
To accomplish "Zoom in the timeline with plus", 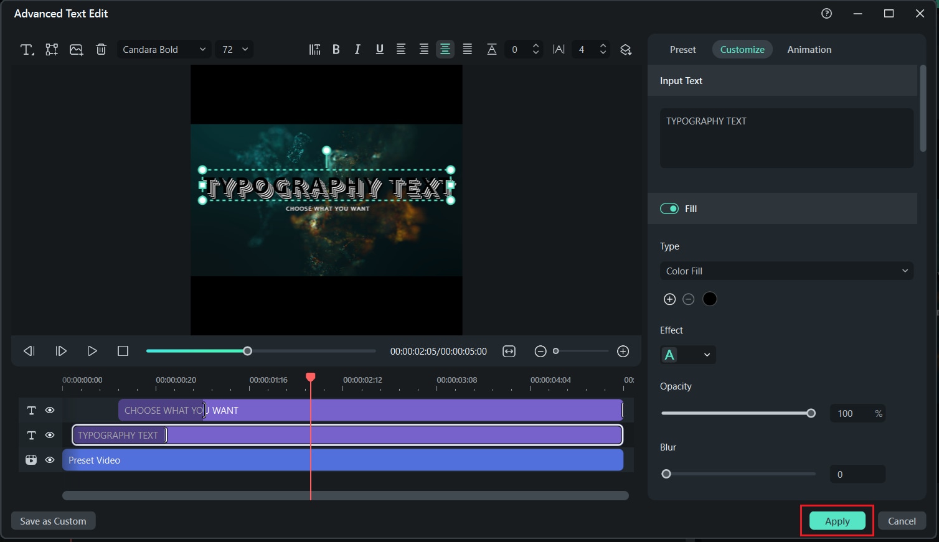I will click(x=623, y=352).
